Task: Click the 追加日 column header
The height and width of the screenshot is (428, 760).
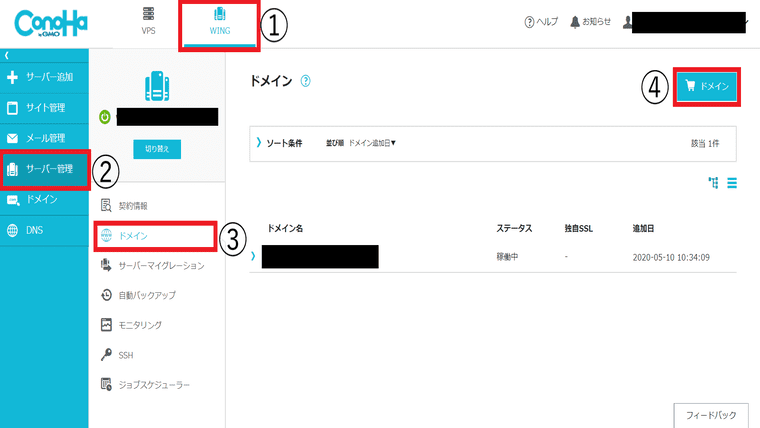Action: point(643,228)
